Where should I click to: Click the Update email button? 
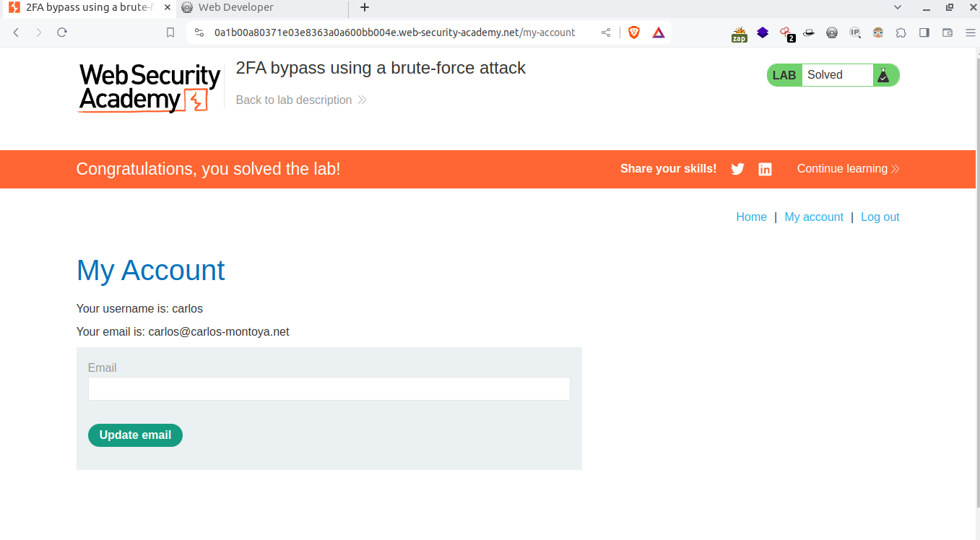coord(135,435)
